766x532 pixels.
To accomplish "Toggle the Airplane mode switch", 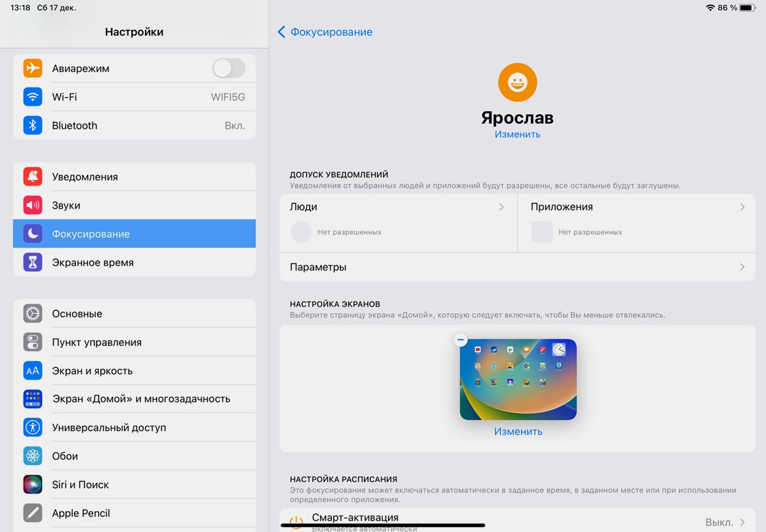I will tap(229, 68).
